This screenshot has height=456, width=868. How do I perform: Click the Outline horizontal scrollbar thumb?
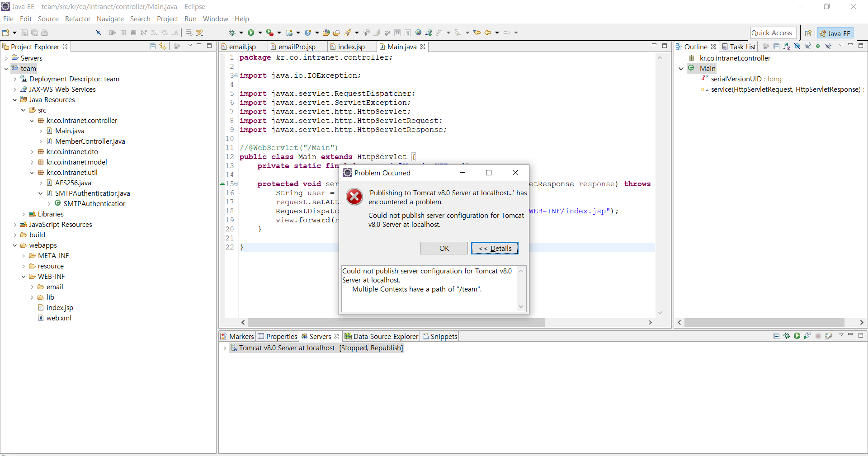pyautogui.click(x=764, y=322)
